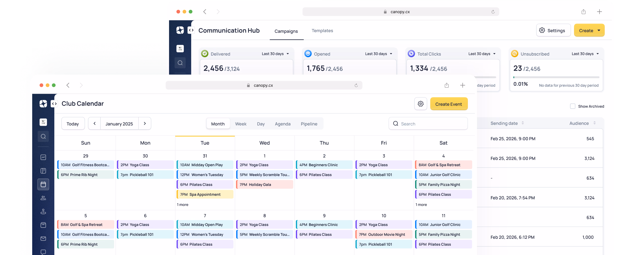Open search icon in Communication Hub sidebar

(x=180, y=63)
